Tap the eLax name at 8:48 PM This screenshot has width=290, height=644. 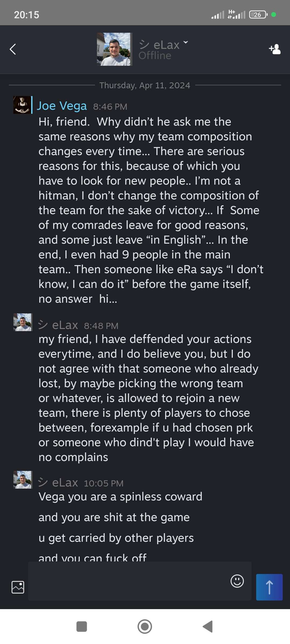point(65,325)
